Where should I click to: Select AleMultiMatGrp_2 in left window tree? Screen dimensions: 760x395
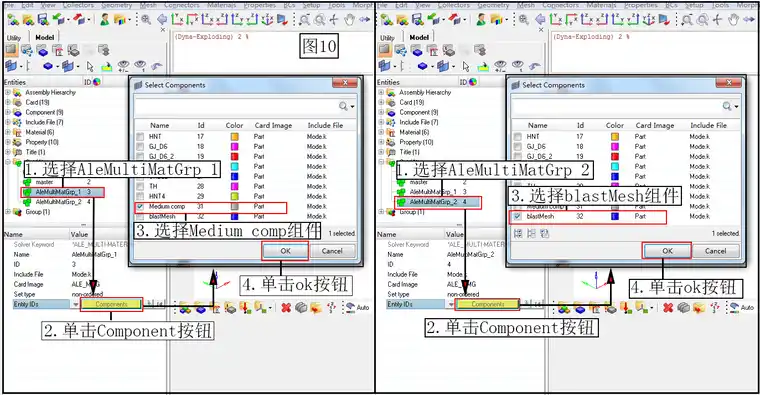click(x=59, y=202)
